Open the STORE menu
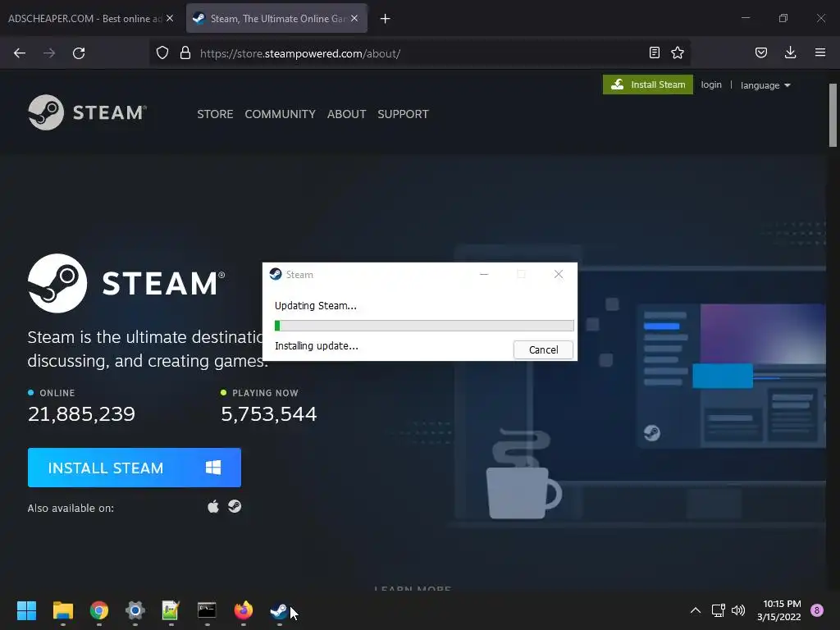This screenshot has width=840, height=630. pyautogui.click(x=215, y=114)
